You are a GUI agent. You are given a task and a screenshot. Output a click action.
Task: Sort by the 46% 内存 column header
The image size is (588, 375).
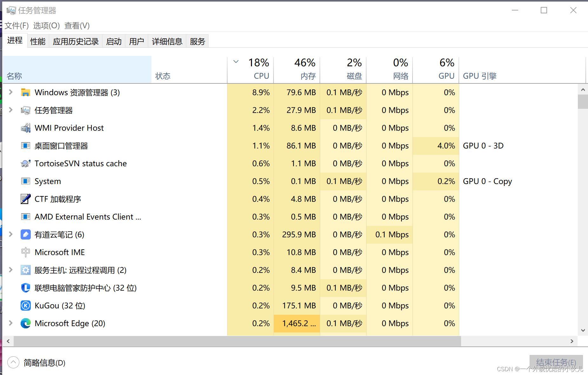297,69
